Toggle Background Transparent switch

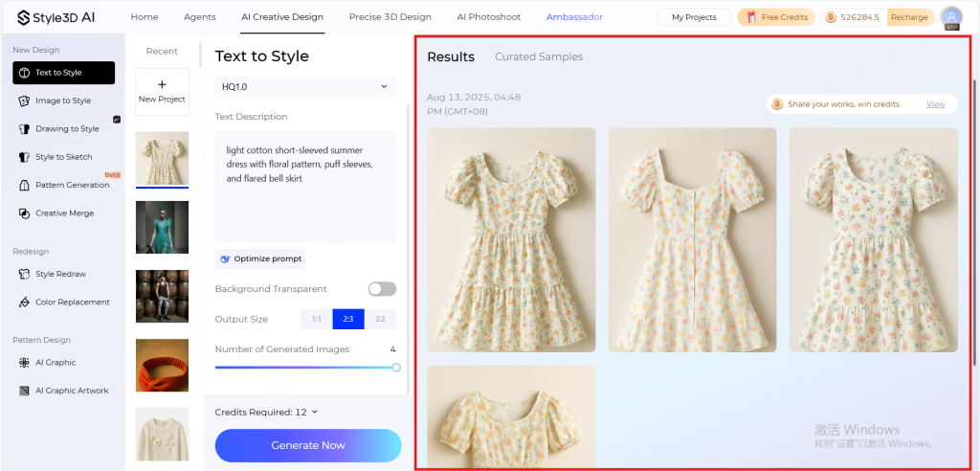(382, 289)
